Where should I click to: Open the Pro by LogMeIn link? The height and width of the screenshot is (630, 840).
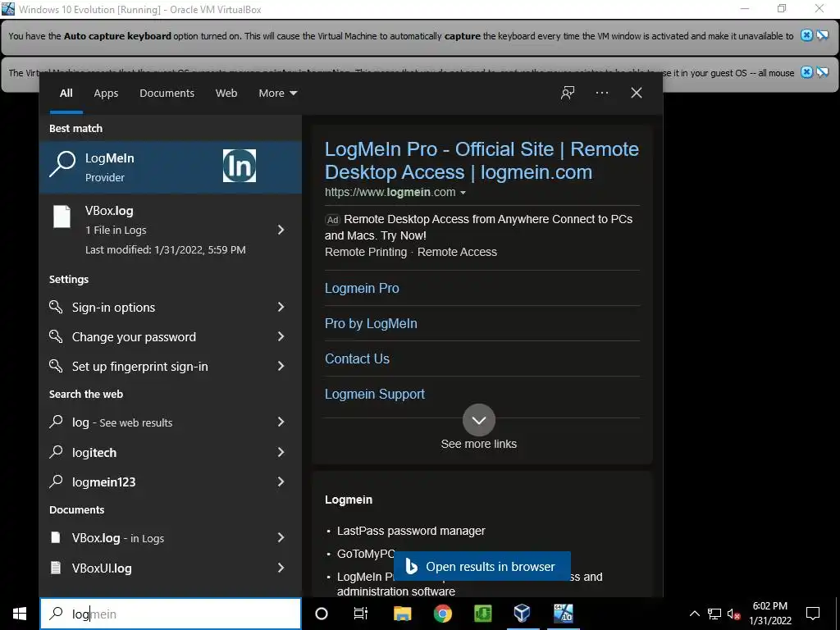[x=371, y=323]
